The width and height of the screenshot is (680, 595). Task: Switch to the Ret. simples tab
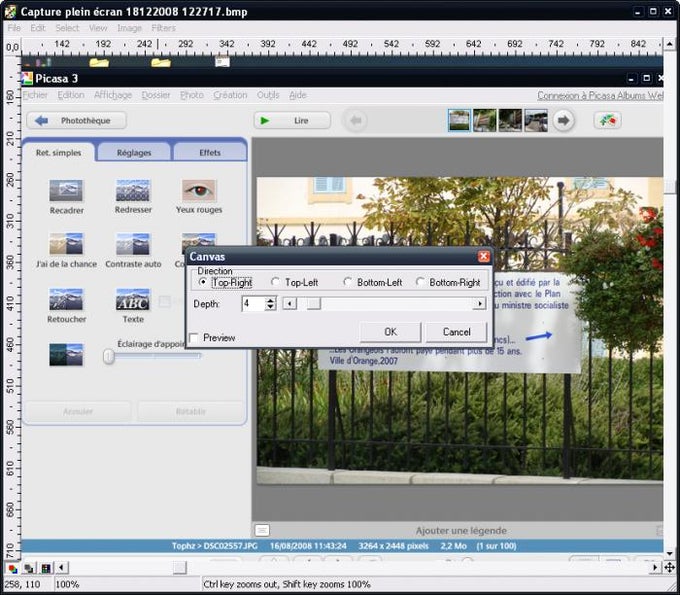pyautogui.click(x=59, y=153)
